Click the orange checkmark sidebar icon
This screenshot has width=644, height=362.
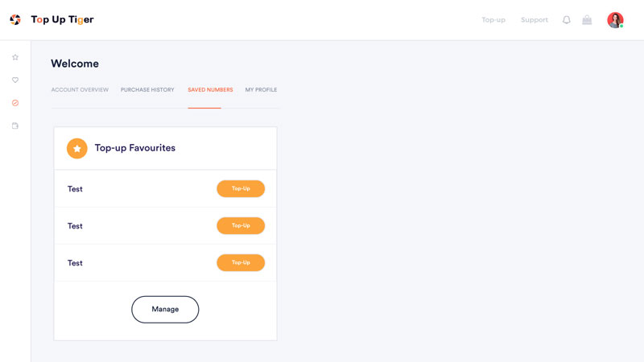(x=15, y=103)
